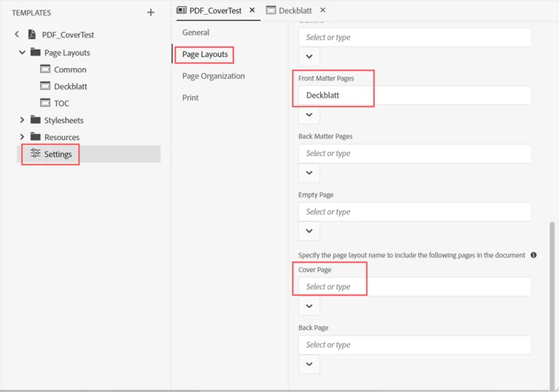The height and width of the screenshot is (392, 559).
Task: Close the PDF_CoverTest tab
Action: coord(252,10)
